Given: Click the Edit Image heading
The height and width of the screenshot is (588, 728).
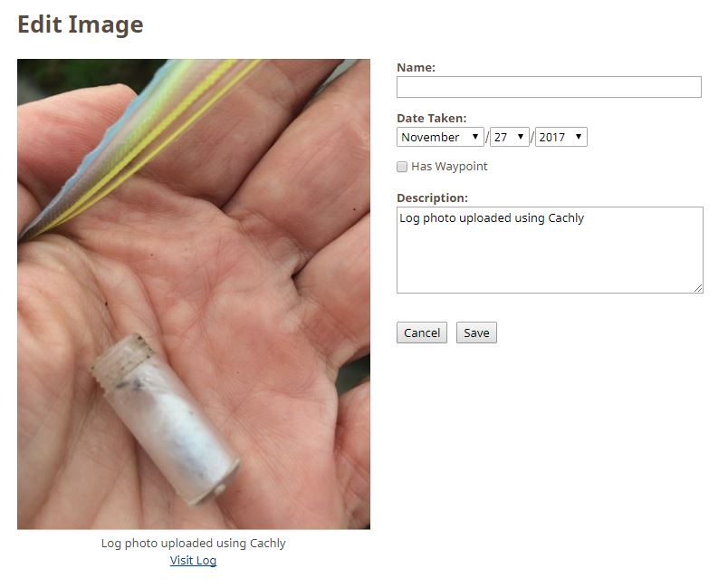Looking at the screenshot, I should 81,24.
